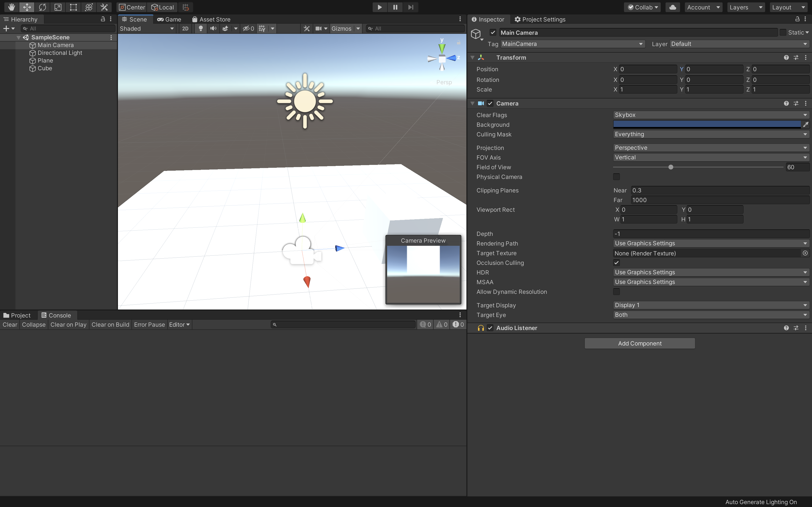Pick background color with eyedropper

pyautogui.click(x=805, y=125)
